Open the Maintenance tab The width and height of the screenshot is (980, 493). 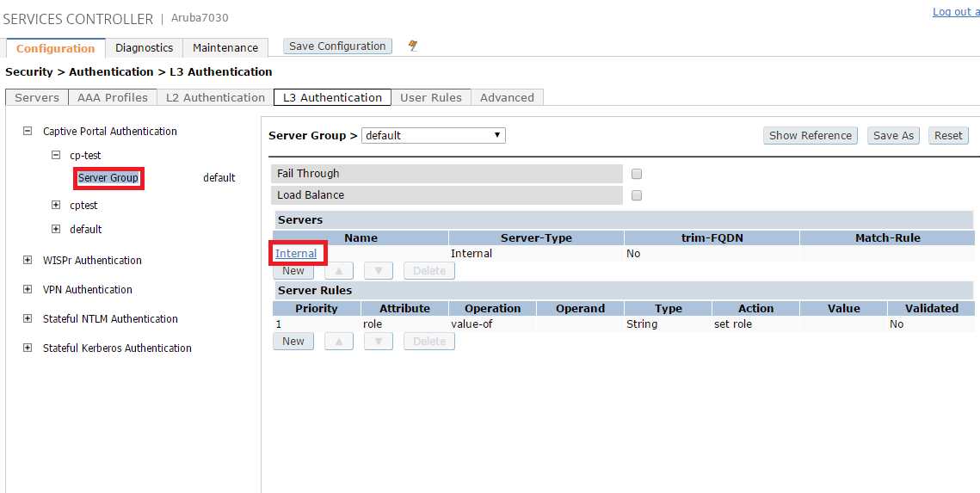(225, 47)
